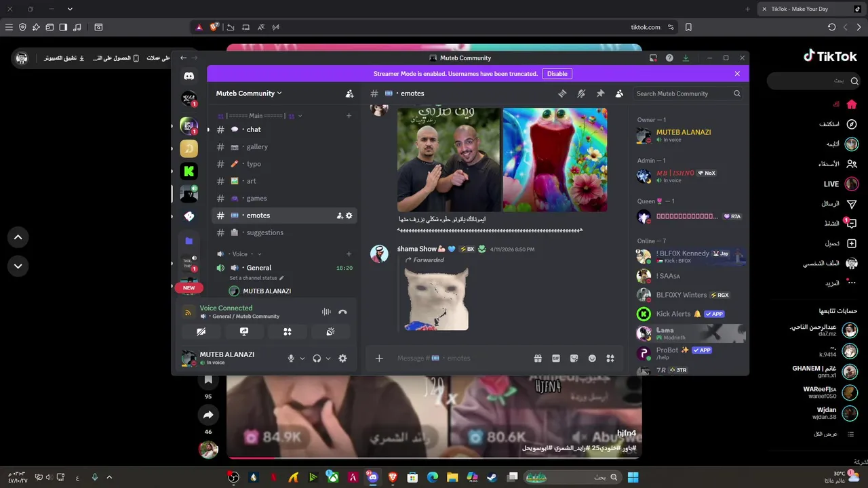This screenshot has width=868, height=488.
Task: Open Kick Alerts app in member list
Action: (x=690, y=314)
